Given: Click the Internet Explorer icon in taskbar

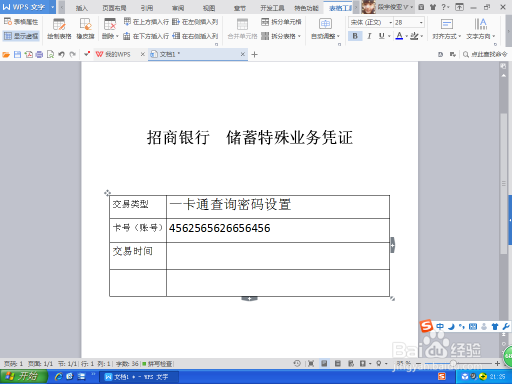Looking at the screenshot, I should (x=59, y=376).
